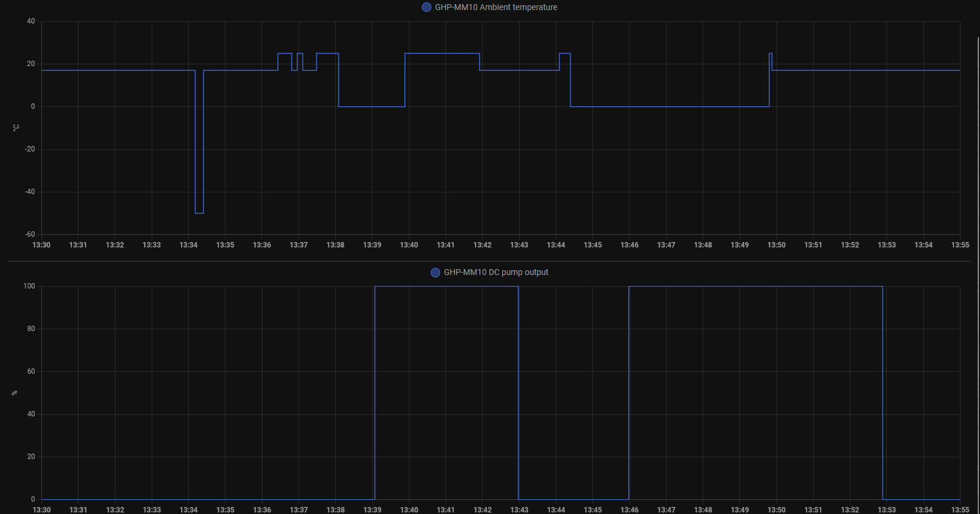The height and width of the screenshot is (514, 980).
Task: Click 13:55 on the Ambient temperature time axis
Action: (960, 245)
